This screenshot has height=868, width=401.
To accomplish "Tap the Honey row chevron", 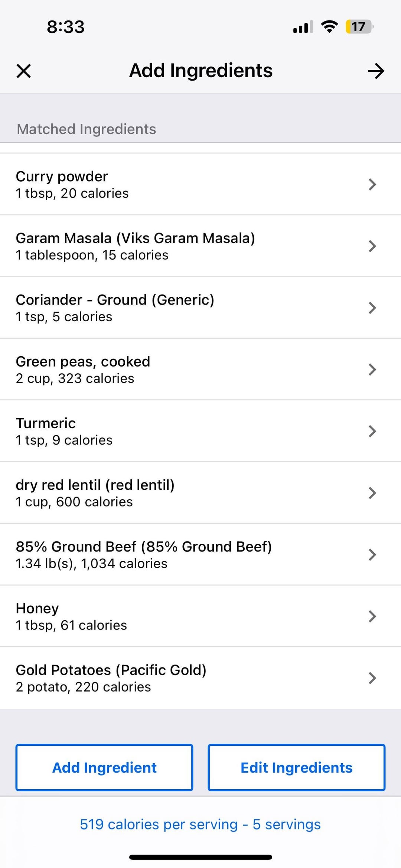I will click(x=372, y=616).
